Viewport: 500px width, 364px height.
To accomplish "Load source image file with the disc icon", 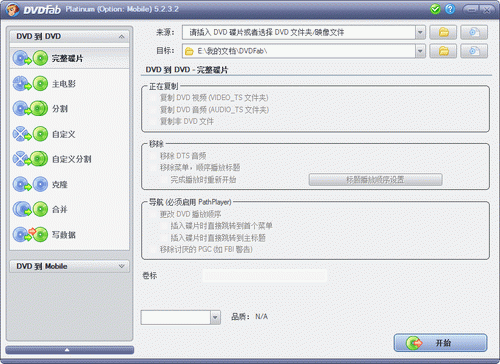I will [x=474, y=32].
